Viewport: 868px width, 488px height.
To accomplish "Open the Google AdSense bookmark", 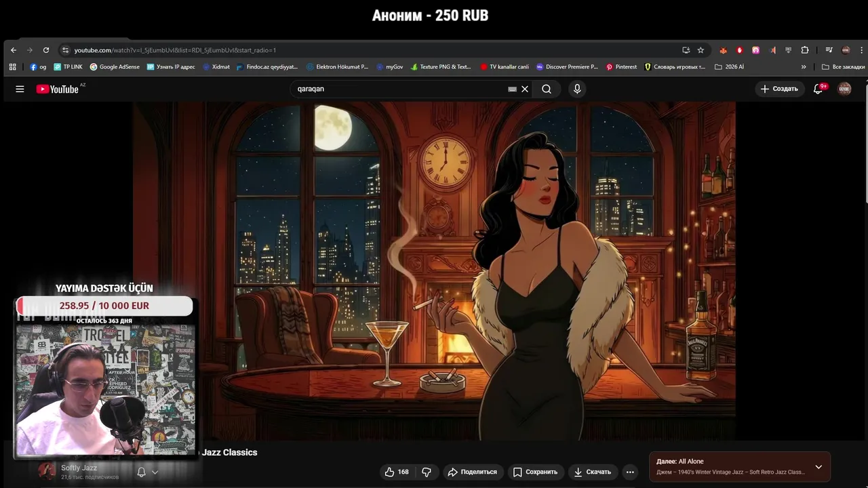I will coord(115,67).
